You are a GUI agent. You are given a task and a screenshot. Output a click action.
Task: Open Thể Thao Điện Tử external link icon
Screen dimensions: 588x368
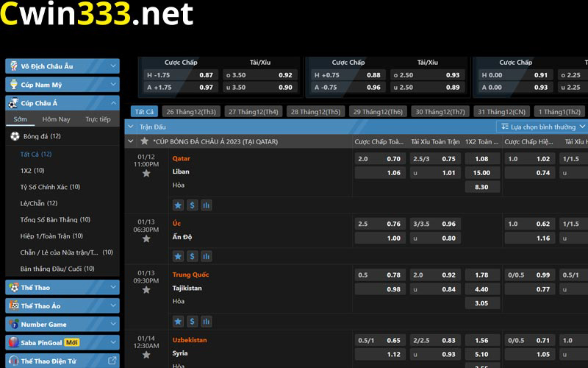click(112, 361)
